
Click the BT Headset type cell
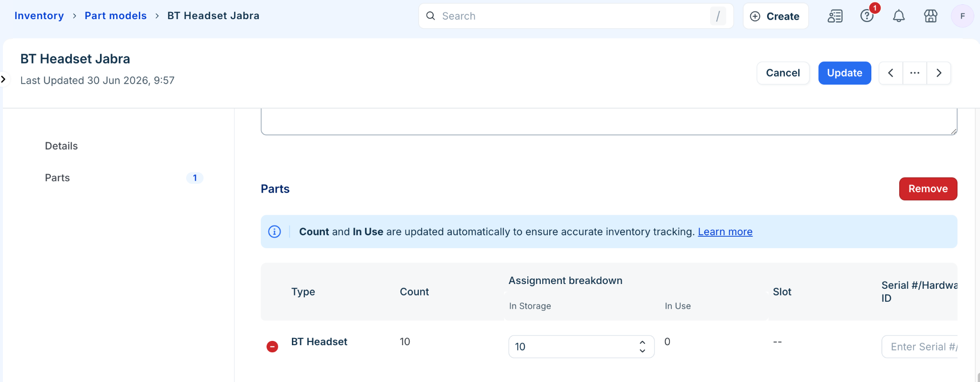[x=319, y=342]
